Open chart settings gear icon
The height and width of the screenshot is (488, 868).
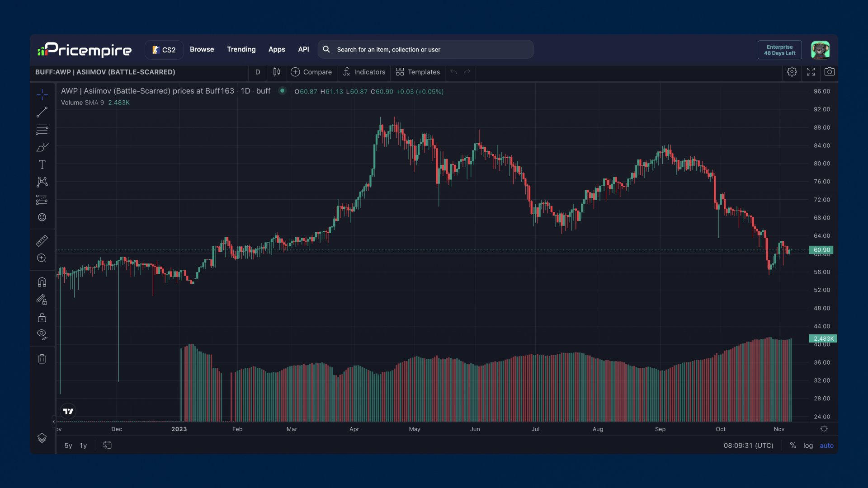coord(792,72)
